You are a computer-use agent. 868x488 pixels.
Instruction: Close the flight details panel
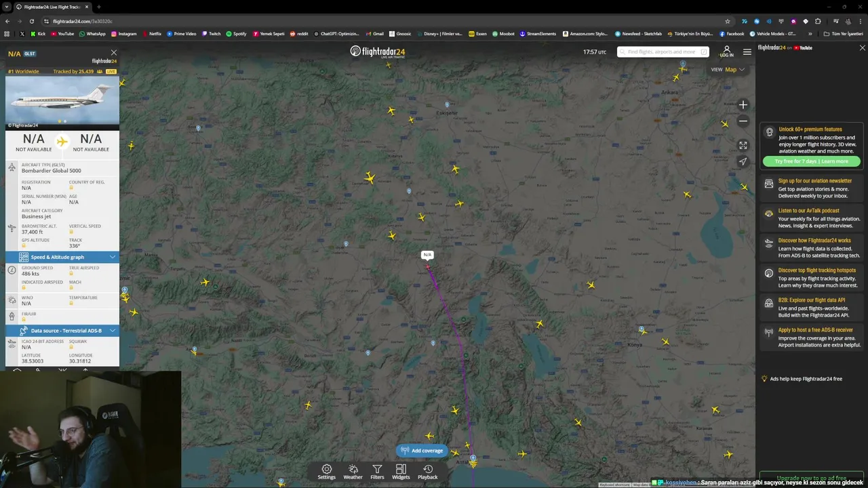[x=113, y=52]
